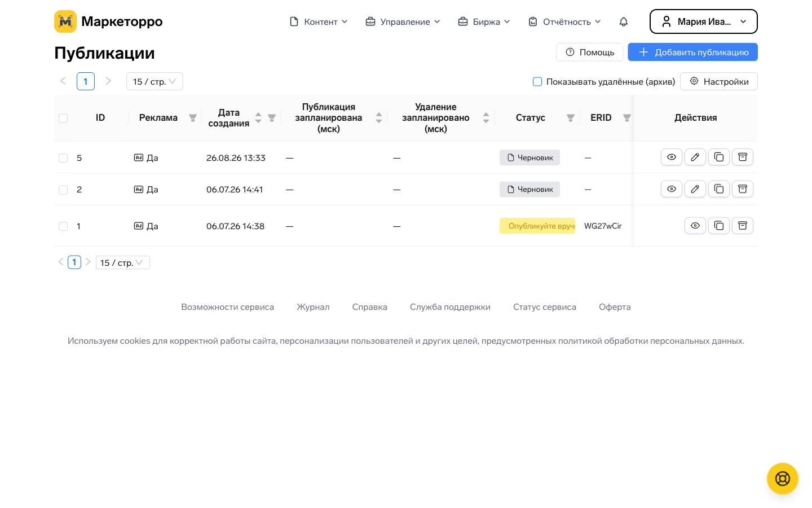Filter the Дата создания column
Screen dimensions: 812x508
tap(272, 118)
